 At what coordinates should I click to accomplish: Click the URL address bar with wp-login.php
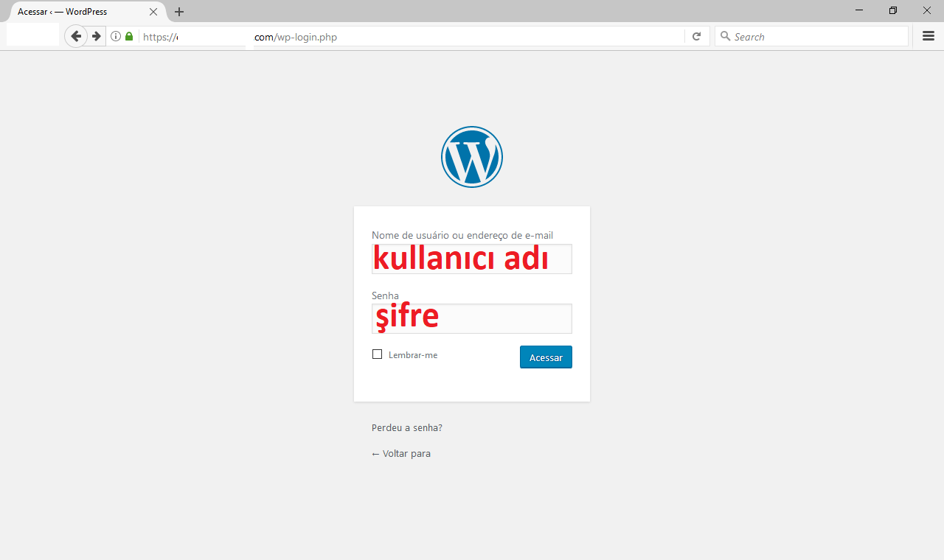(409, 36)
